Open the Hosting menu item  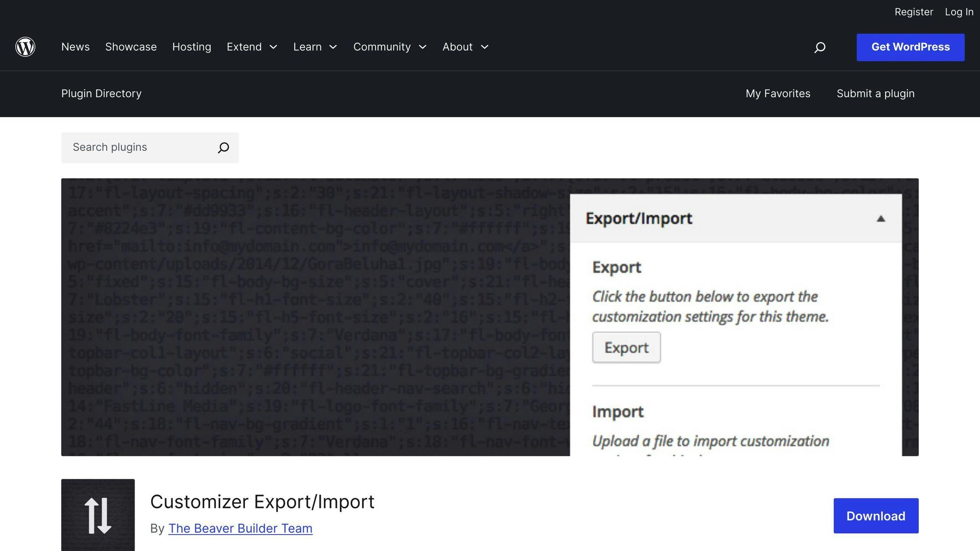tap(192, 47)
